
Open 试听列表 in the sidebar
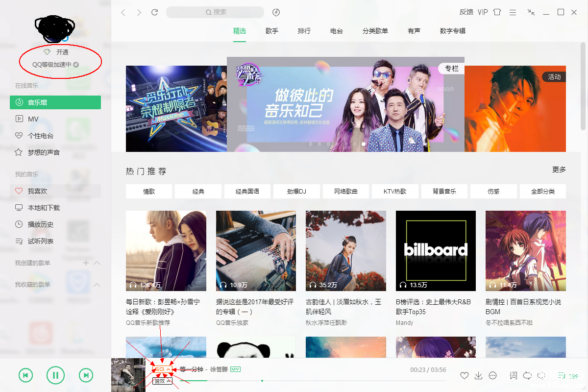pos(55,241)
